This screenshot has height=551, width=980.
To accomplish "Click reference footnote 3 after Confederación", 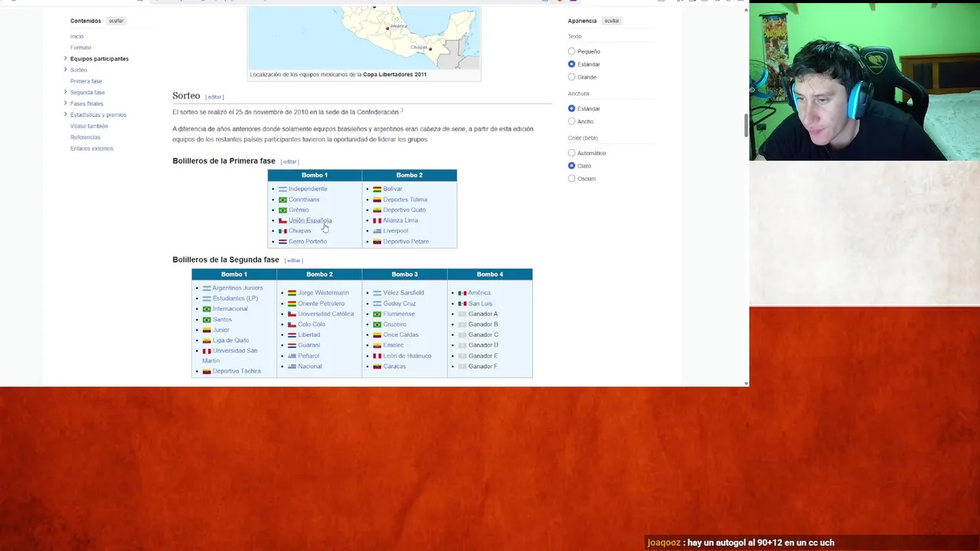I will click(x=401, y=110).
